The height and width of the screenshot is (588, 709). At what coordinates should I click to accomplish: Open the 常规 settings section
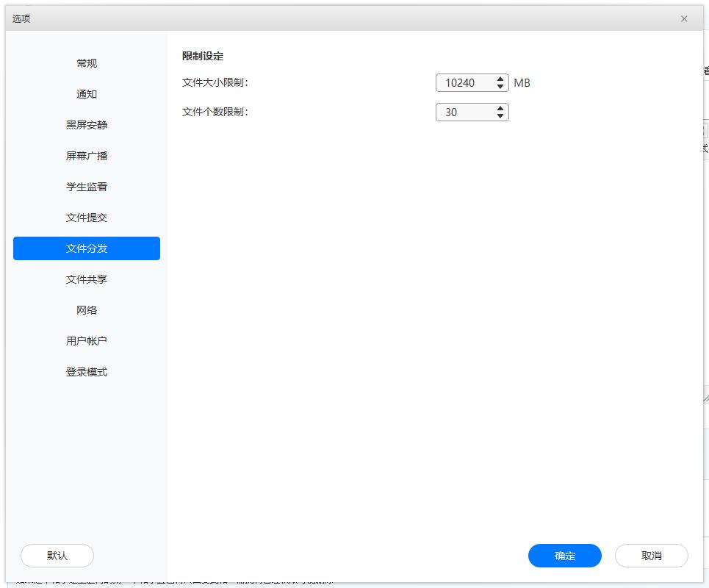86,63
